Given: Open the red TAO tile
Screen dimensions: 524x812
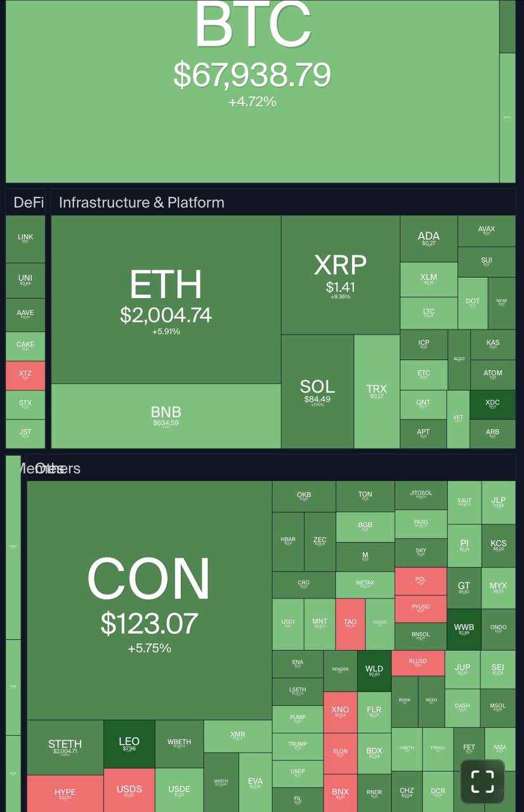Looking at the screenshot, I should click(x=350, y=624).
